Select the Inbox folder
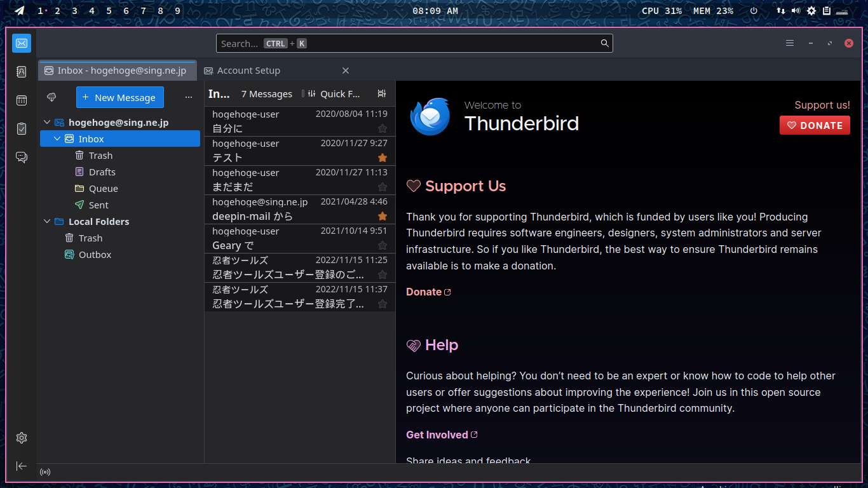868x488 pixels. click(120, 139)
